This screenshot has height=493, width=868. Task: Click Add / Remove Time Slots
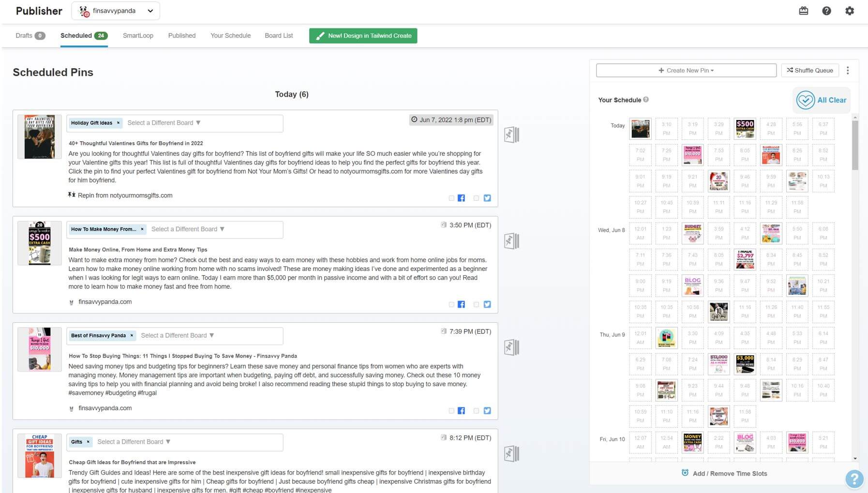click(x=724, y=474)
